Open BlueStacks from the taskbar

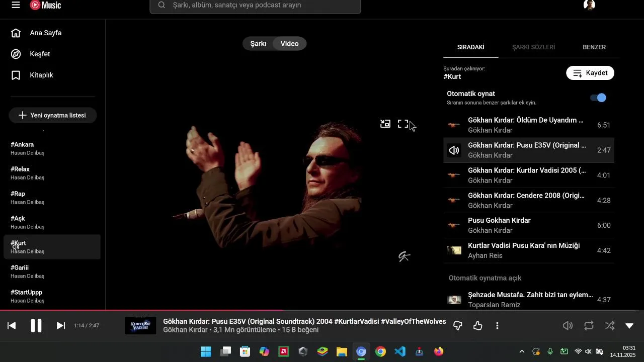[x=323, y=351]
